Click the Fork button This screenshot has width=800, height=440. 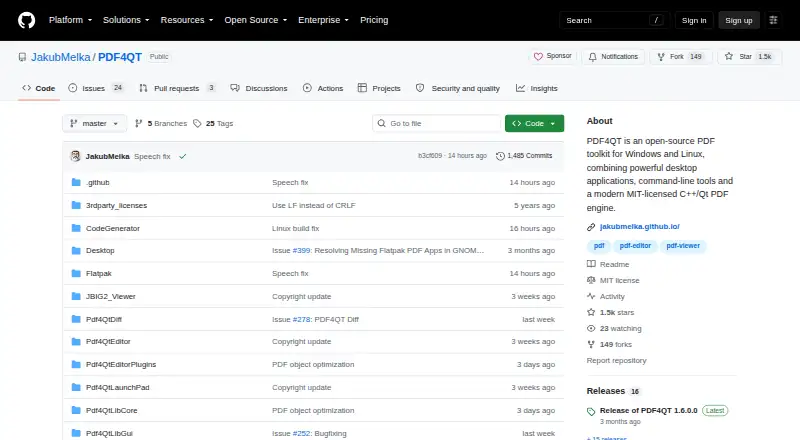pos(681,57)
